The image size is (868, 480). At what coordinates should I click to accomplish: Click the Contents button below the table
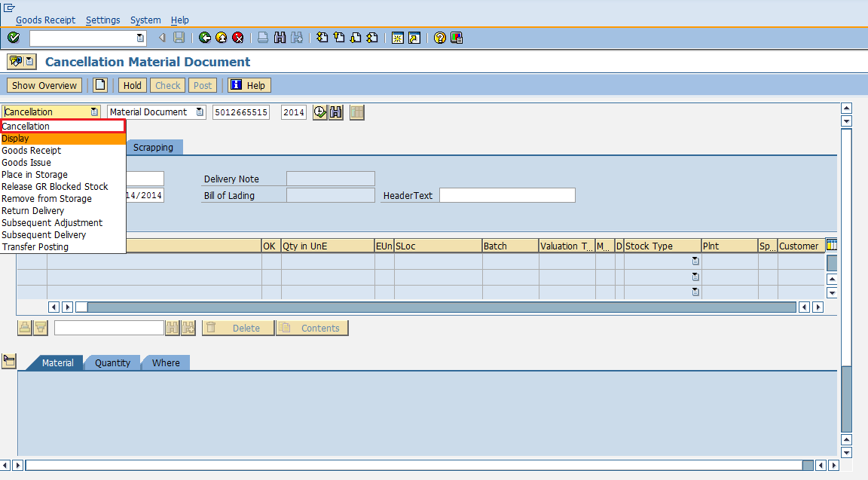point(312,328)
